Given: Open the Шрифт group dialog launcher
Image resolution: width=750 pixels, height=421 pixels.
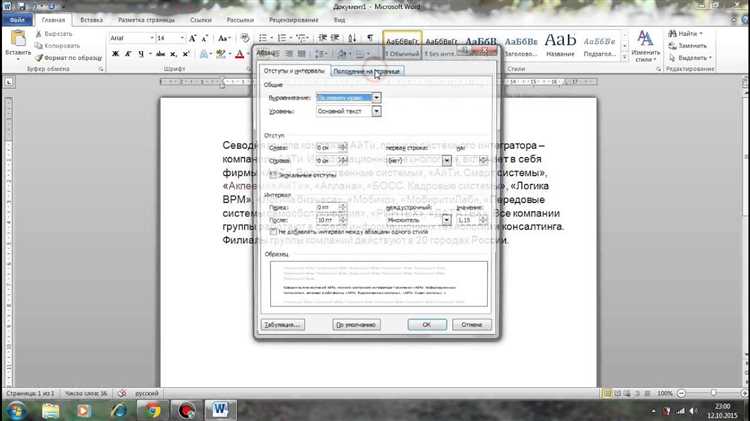Looking at the screenshot, I should pyautogui.click(x=248, y=69).
